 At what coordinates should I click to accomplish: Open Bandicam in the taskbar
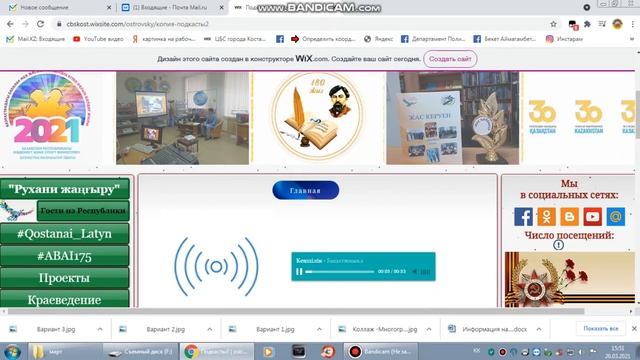click(380, 351)
